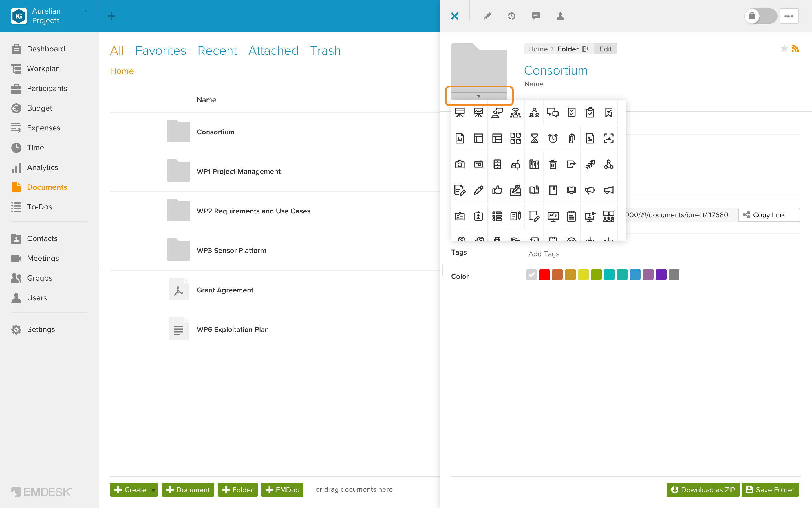Switch to the Trash tab

coord(325,51)
